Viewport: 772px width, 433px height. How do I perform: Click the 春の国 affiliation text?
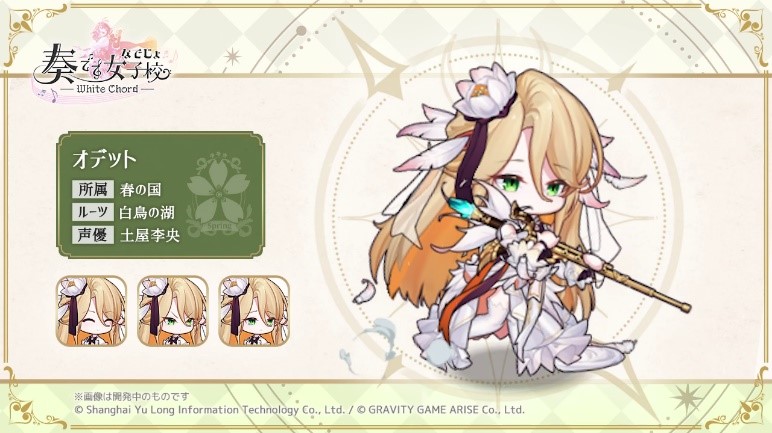coord(140,189)
